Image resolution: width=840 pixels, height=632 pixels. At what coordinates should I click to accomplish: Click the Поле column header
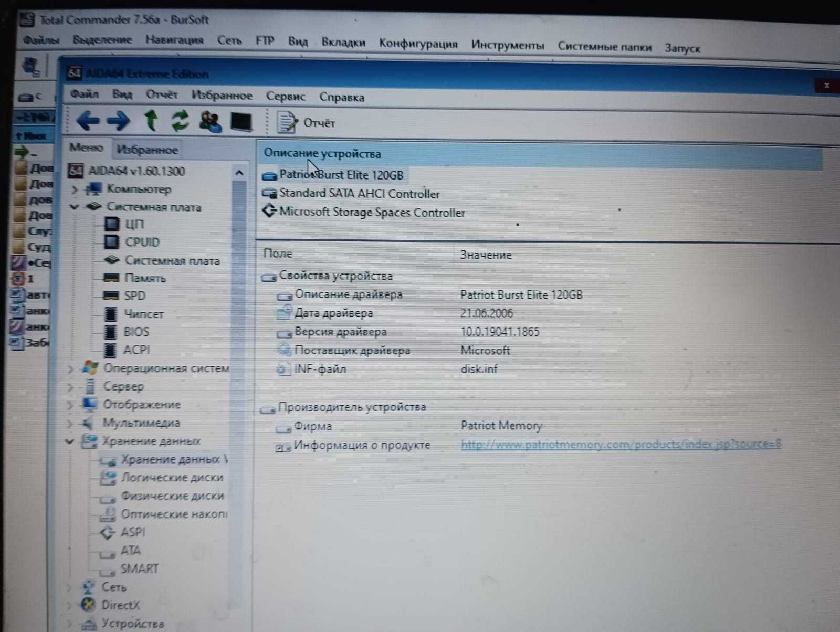pyautogui.click(x=278, y=254)
